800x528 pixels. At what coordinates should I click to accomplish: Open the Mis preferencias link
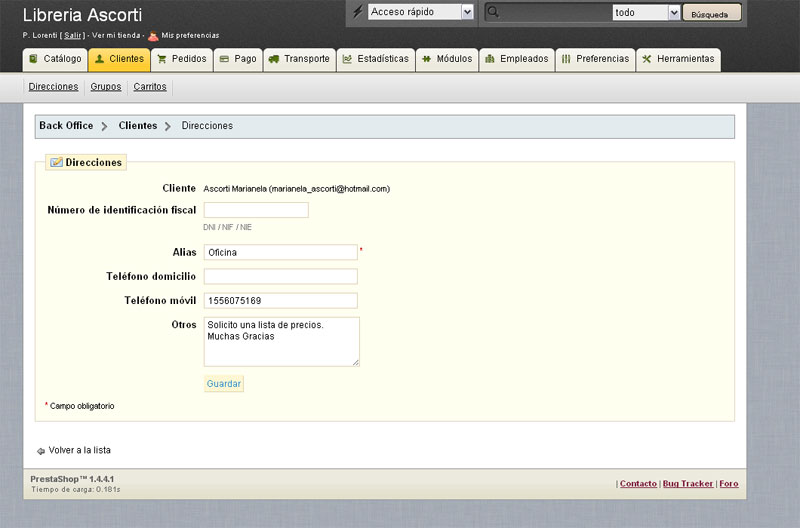pyautogui.click(x=190, y=35)
